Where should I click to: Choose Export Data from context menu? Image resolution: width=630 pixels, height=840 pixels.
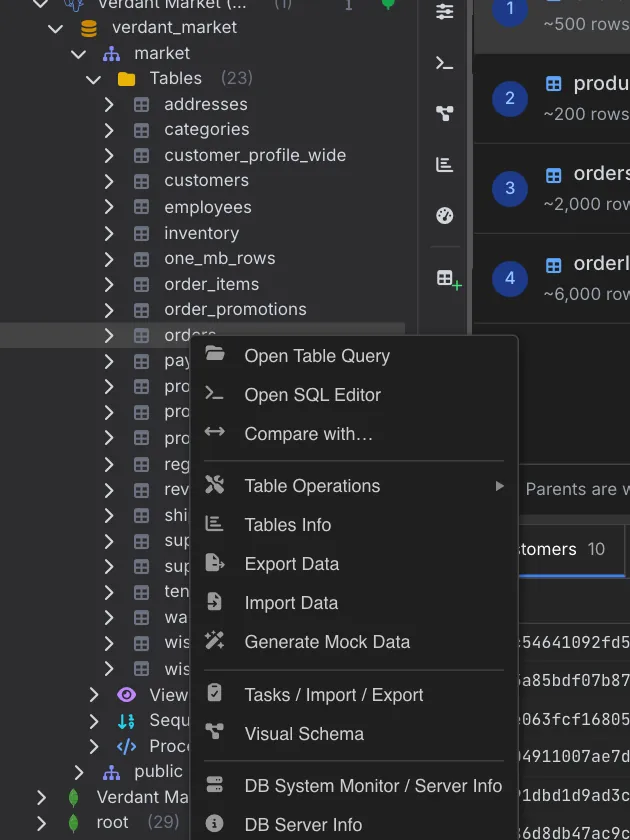pos(354,564)
